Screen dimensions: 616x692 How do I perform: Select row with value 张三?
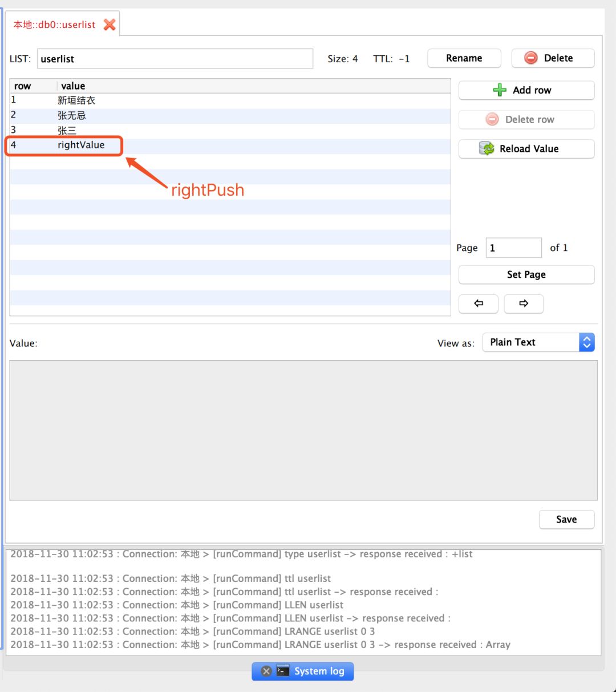tap(230, 131)
